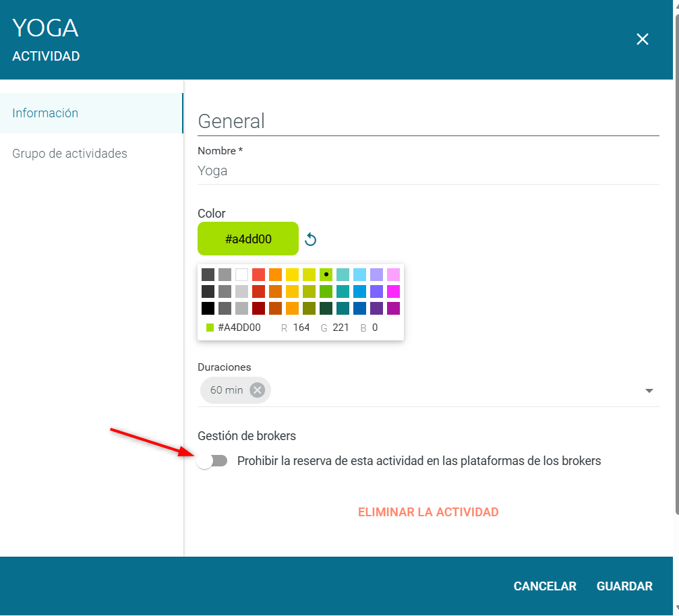Close the Yoga activity dialog
The height and width of the screenshot is (616, 679).
[642, 39]
